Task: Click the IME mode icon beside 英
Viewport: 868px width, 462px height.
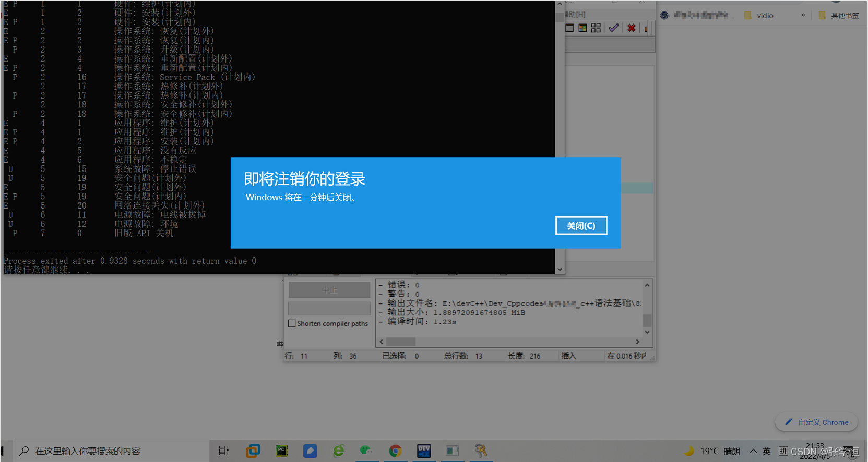Action: click(x=783, y=451)
